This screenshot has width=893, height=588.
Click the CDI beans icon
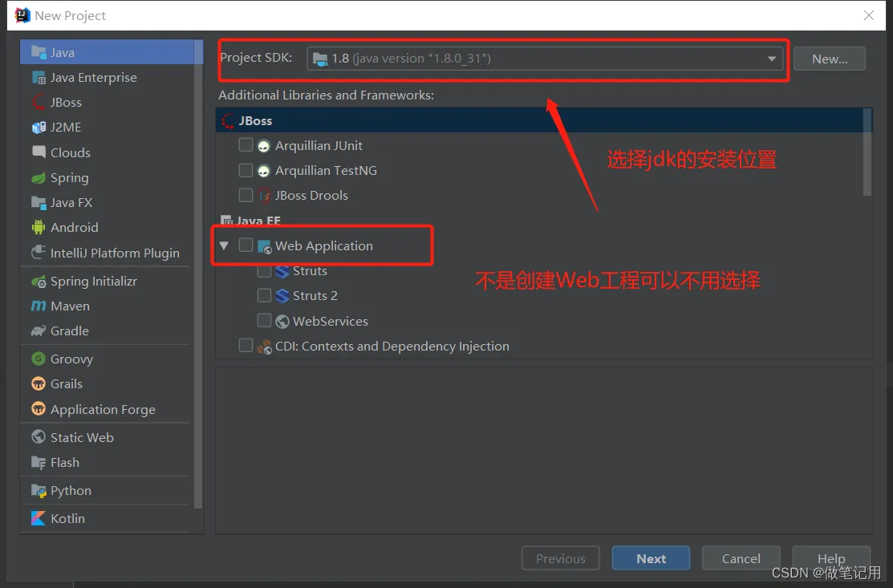coord(264,347)
